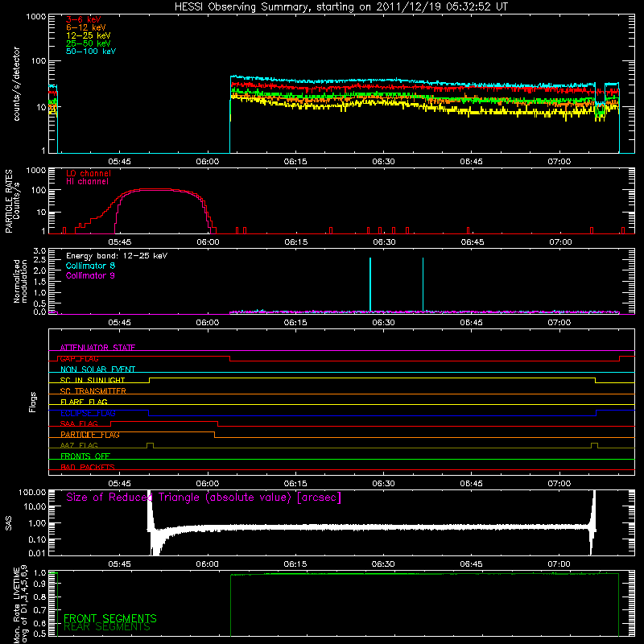The image size is (644, 644).
Task: Select the Collimator 9 legend entry
Action: pyautogui.click(x=90, y=275)
